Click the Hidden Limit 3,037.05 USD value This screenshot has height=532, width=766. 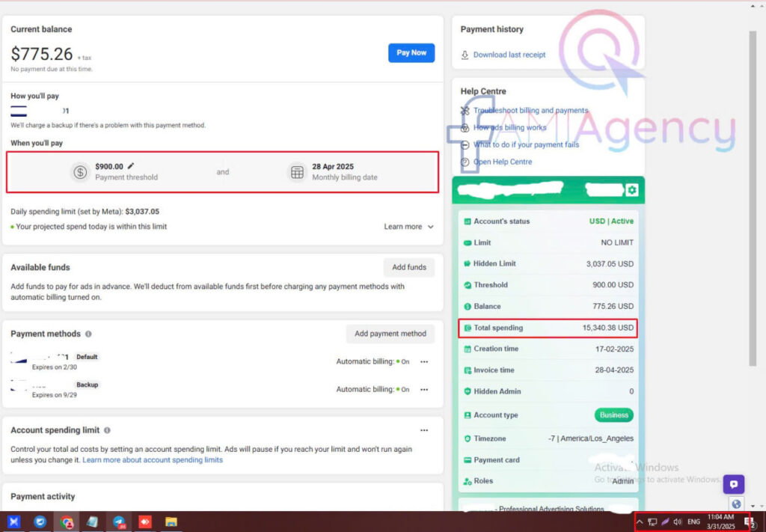tap(610, 264)
